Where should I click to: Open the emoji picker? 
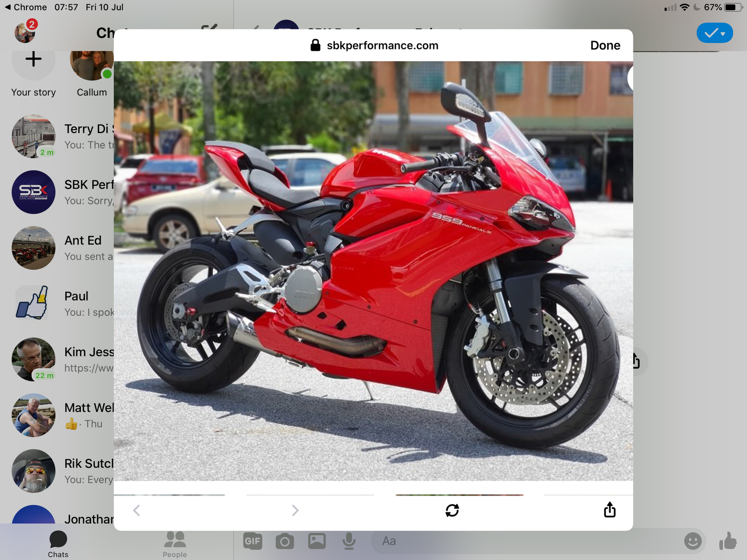click(x=693, y=541)
